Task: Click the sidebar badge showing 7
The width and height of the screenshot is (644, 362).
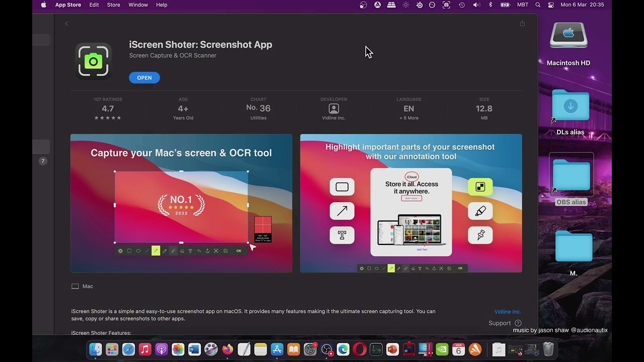Action: 43,161
